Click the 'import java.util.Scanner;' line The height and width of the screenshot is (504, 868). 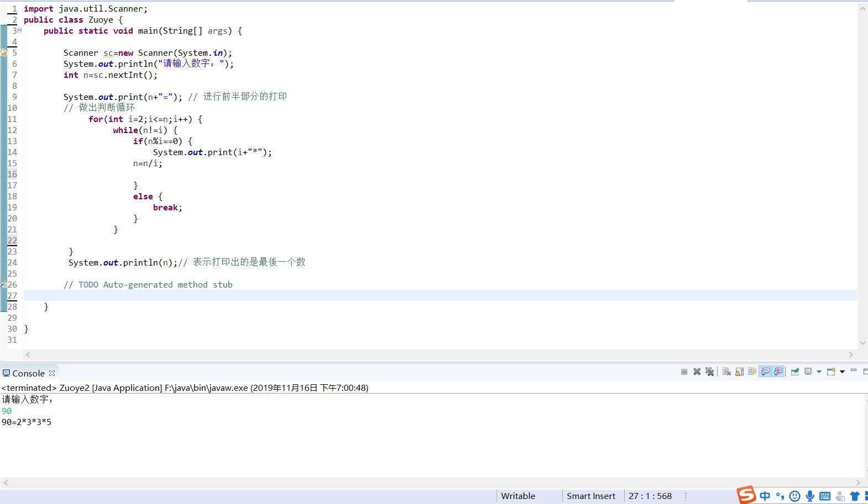click(86, 8)
